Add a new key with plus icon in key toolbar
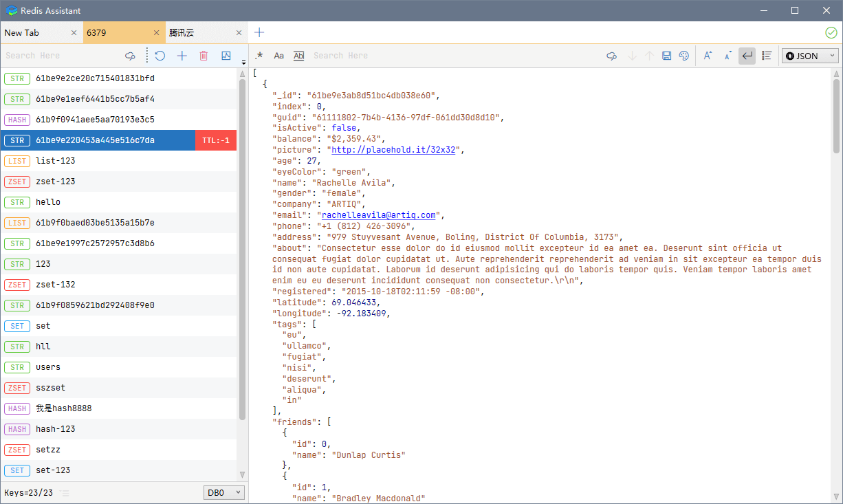 (182, 56)
